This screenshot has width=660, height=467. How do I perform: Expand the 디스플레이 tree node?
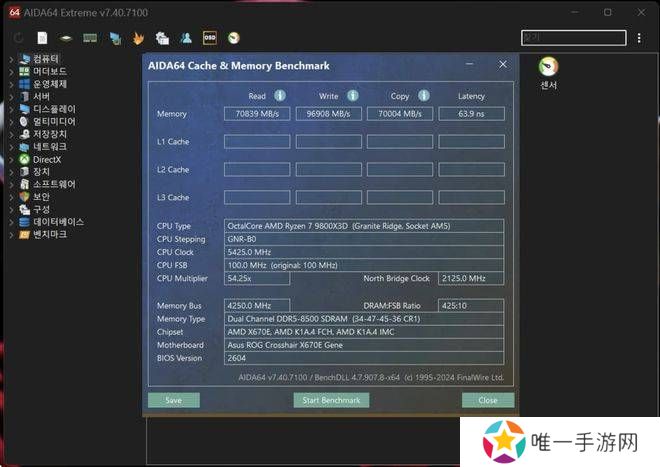click(x=11, y=109)
